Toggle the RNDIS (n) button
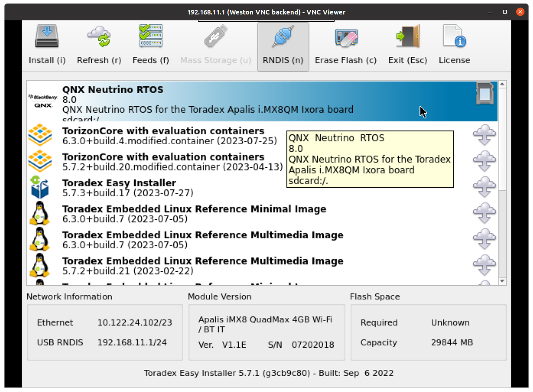 coord(283,47)
